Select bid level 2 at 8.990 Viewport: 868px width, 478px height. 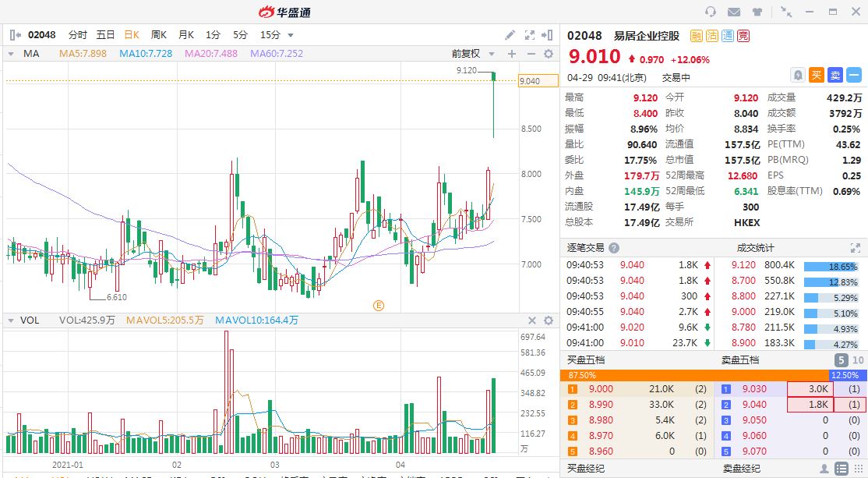click(637, 405)
